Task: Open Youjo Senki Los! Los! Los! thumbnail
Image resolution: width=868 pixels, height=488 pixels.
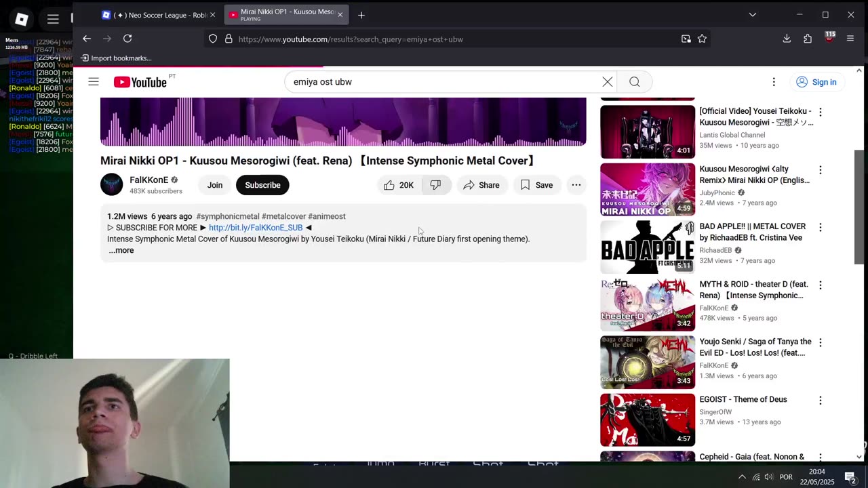Action: pyautogui.click(x=648, y=362)
